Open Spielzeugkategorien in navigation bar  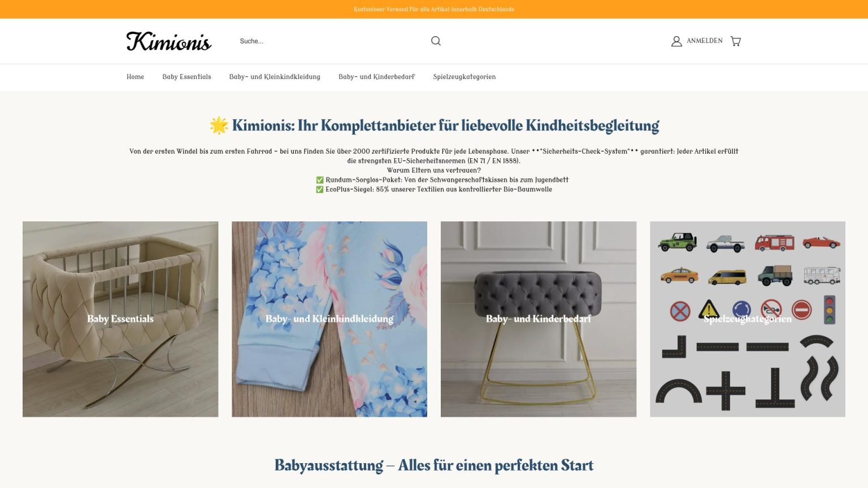[464, 77]
